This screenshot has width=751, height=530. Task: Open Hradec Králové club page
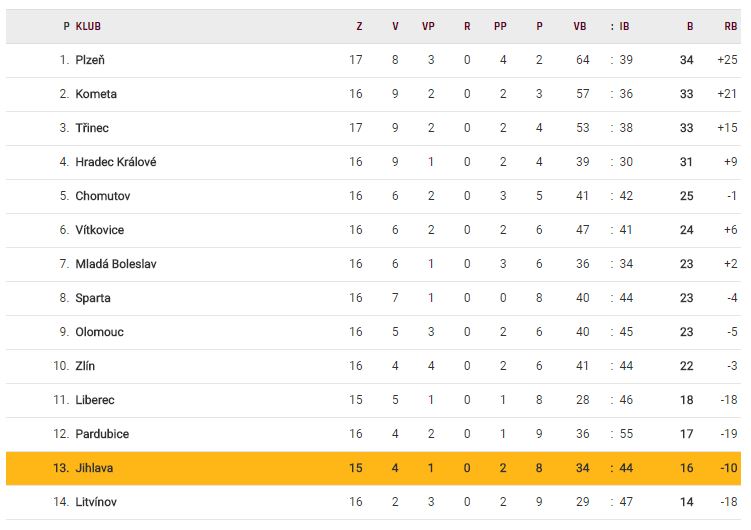115,162
